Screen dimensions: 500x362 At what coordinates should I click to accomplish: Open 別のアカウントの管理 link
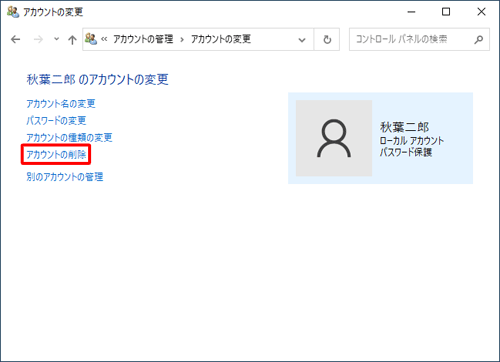pos(65,177)
